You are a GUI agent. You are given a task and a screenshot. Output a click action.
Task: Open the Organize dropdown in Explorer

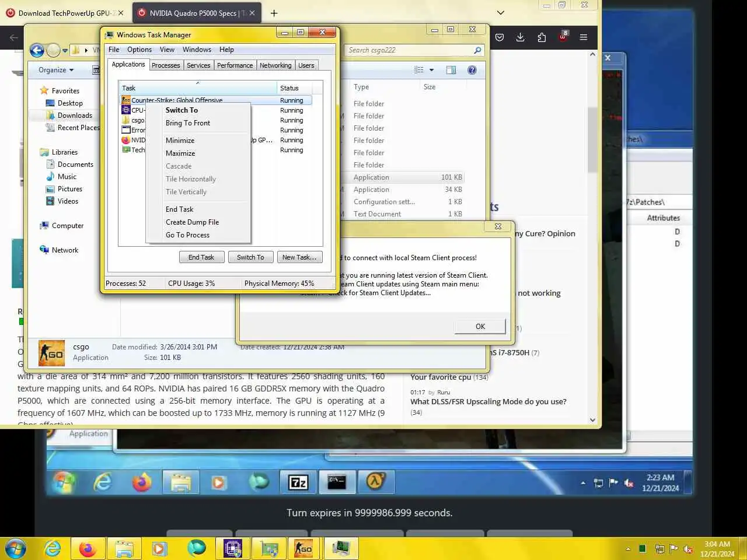point(56,70)
